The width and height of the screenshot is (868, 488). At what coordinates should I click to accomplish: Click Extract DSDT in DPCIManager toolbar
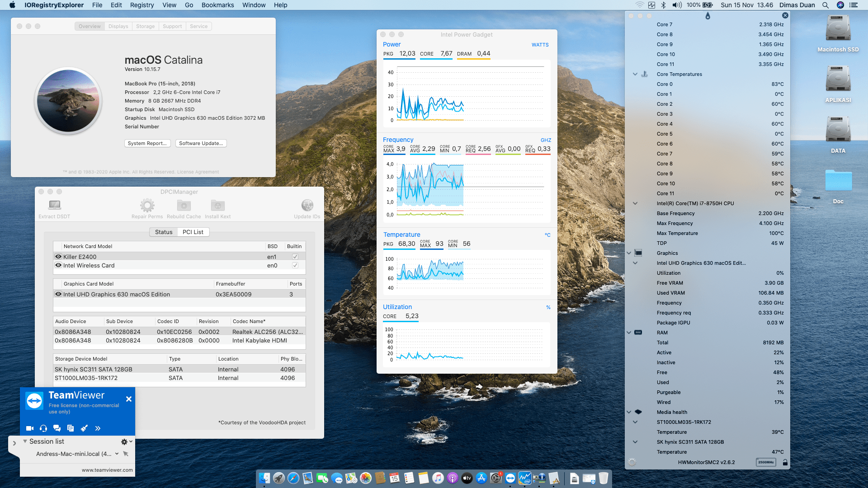tap(54, 207)
